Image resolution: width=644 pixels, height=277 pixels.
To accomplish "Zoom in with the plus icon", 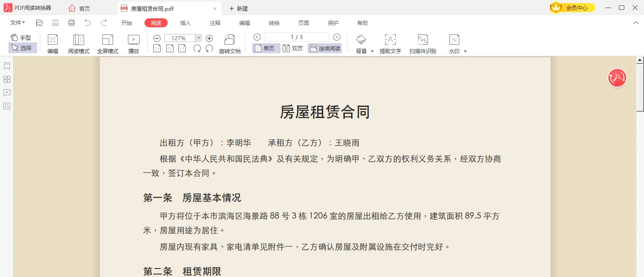I will [209, 38].
